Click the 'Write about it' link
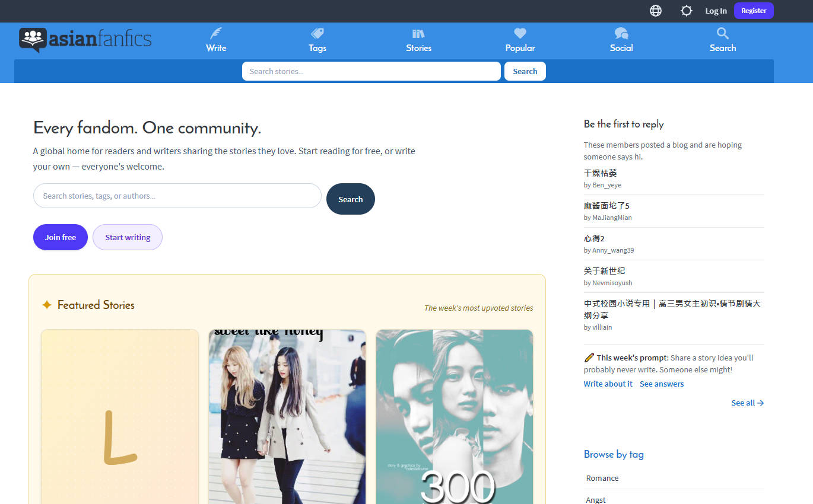Viewport: 813px width, 504px height. [608, 384]
